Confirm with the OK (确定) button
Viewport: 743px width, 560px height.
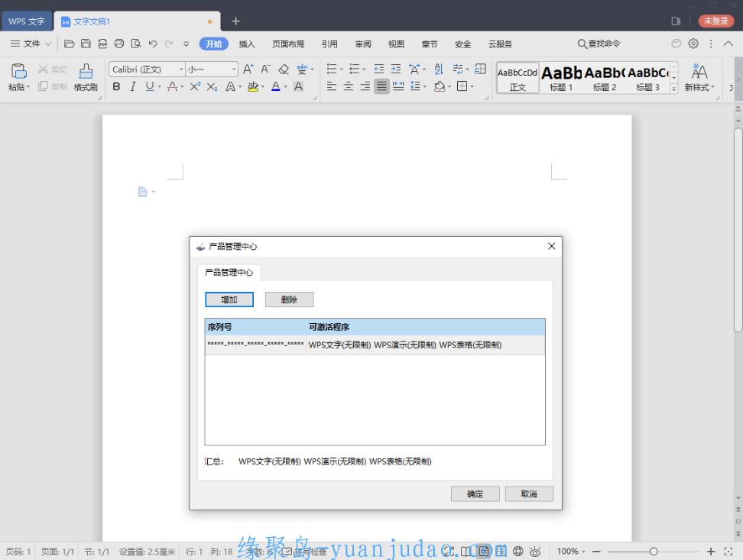pos(475,494)
